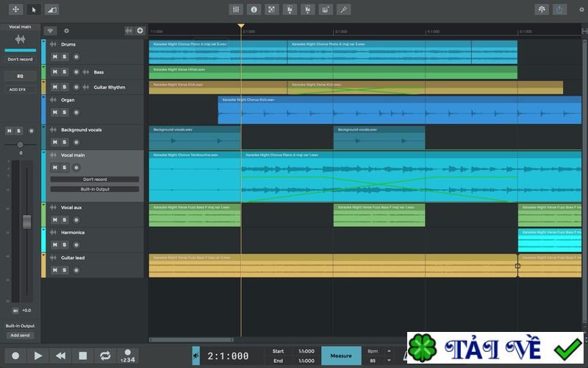Click the channel pan slider knob
Screen dimensions: 588x368
(20, 144)
